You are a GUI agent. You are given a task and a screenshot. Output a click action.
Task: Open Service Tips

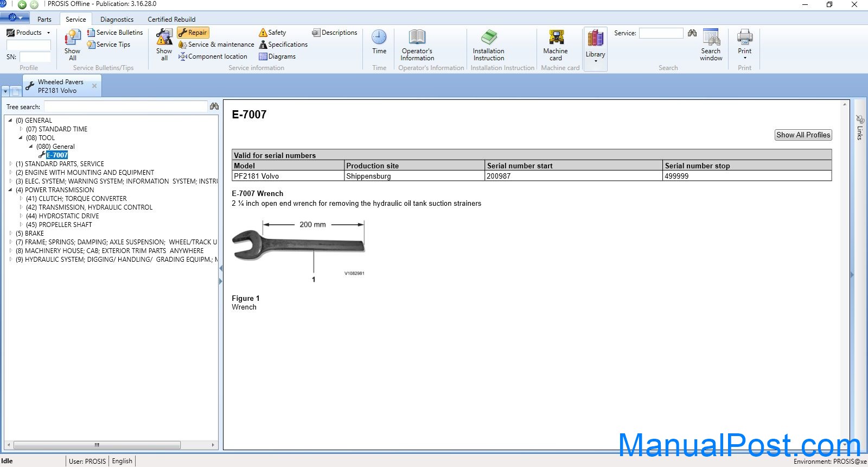pyautogui.click(x=108, y=45)
